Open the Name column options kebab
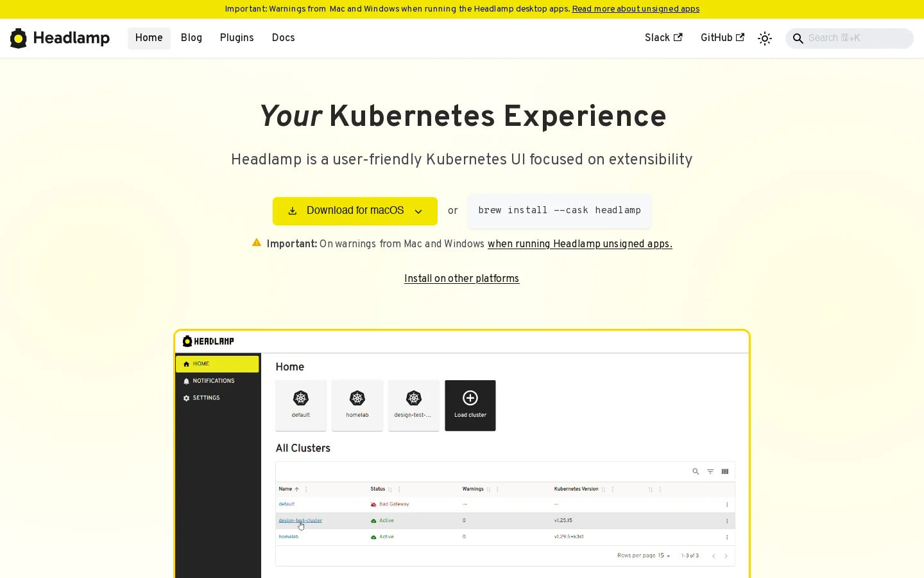Image resolution: width=924 pixels, height=578 pixels. 306,489
